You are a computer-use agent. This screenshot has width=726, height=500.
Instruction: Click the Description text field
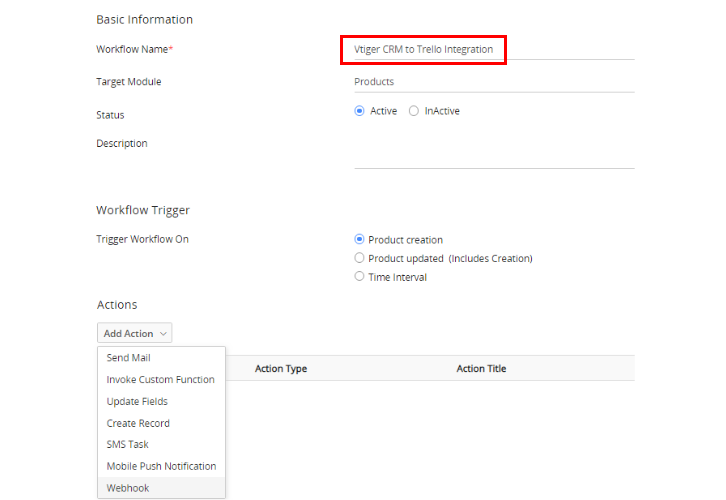[x=494, y=152]
